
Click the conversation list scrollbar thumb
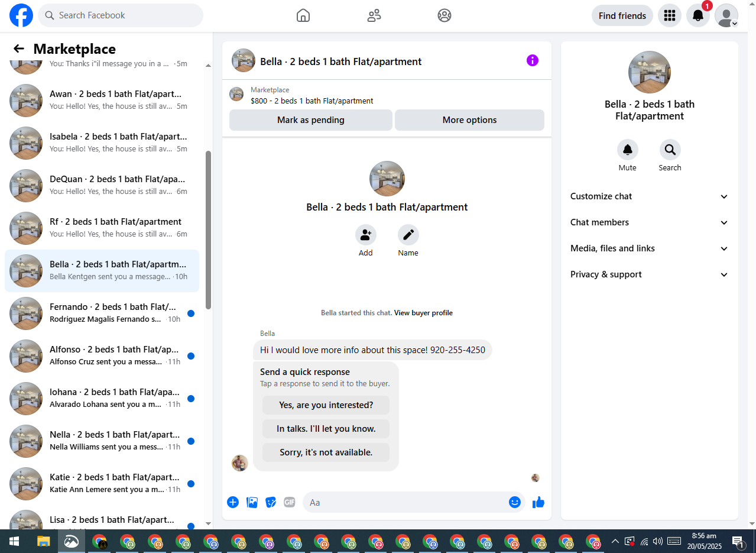tap(208, 229)
